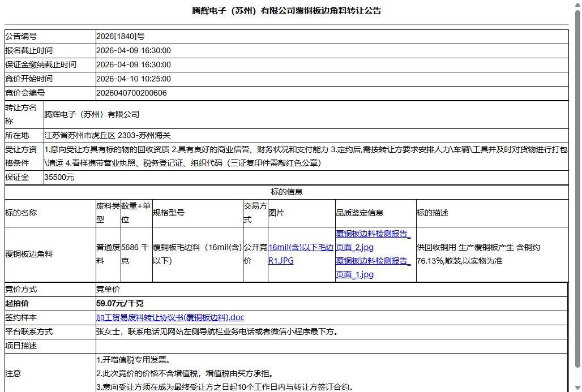
Task: Click the 项目描述 label cell
Action: [50, 346]
